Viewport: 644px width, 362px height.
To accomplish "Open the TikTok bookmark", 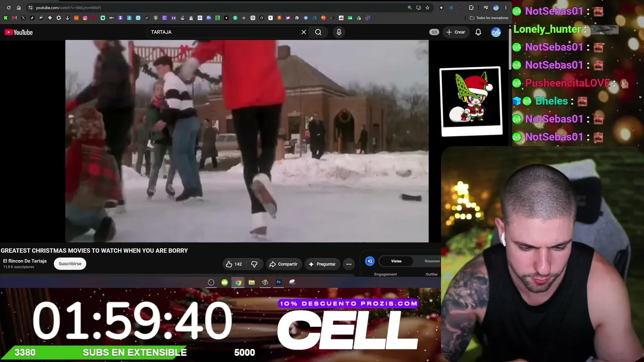I will tap(32, 18).
